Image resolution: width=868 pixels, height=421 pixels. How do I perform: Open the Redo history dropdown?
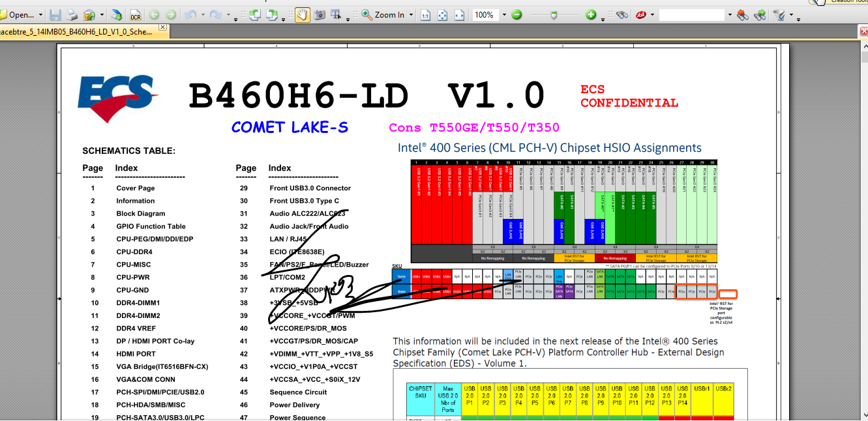point(228,15)
